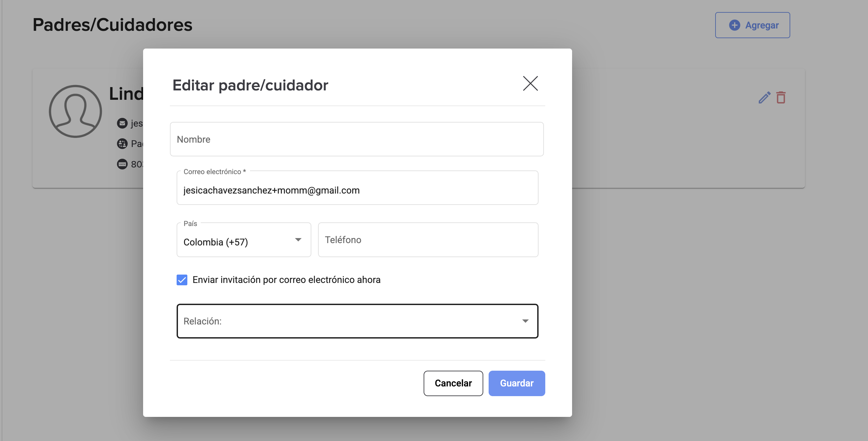Click the relationship family icon on card

122,144
